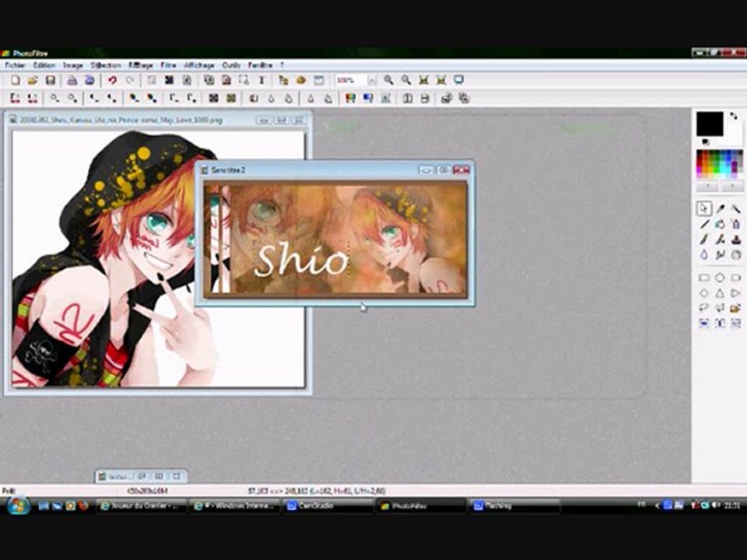This screenshot has height=560, width=747.
Task: Show next palette with right arrow button
Action: [x=732, y=185]
